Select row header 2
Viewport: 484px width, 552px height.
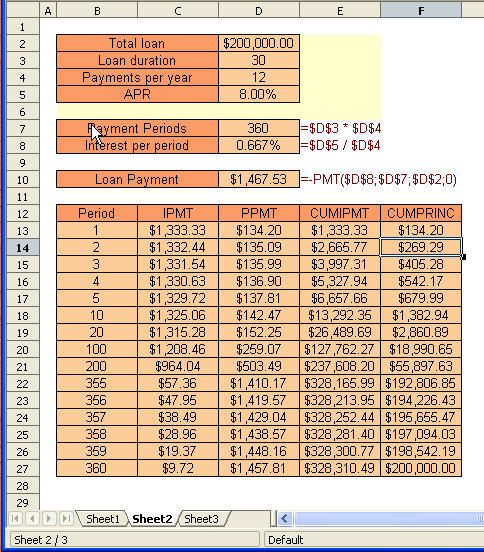point(23,44)
